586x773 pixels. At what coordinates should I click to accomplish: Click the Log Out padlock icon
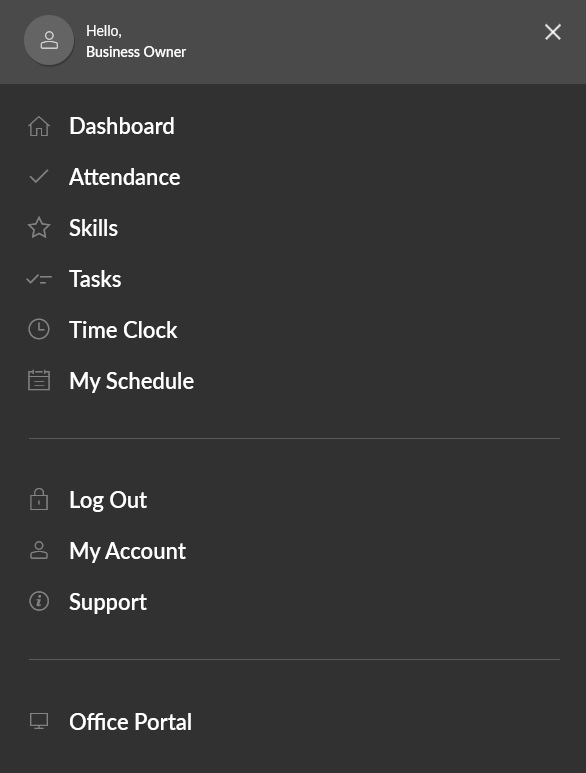click(x=39, y=499)
